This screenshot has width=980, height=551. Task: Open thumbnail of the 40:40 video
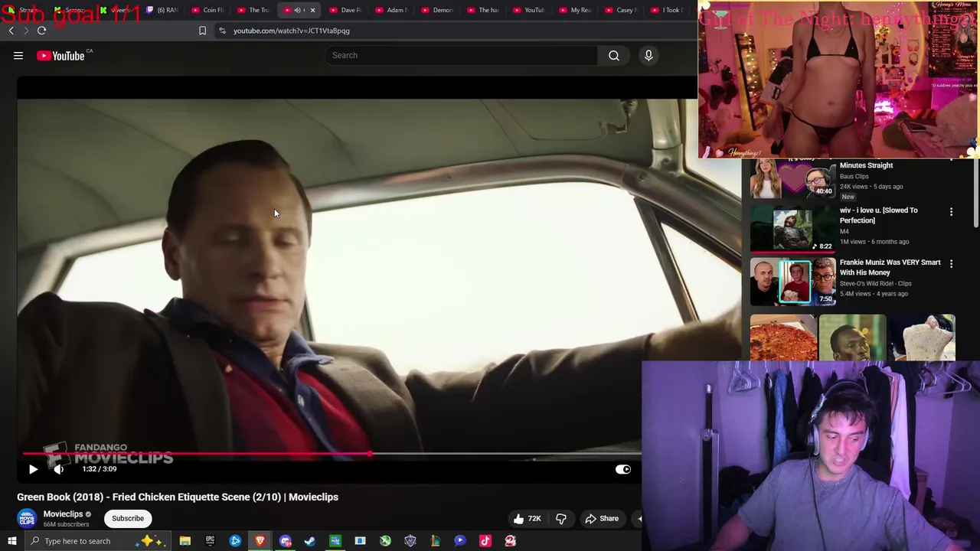coord(792,180)
